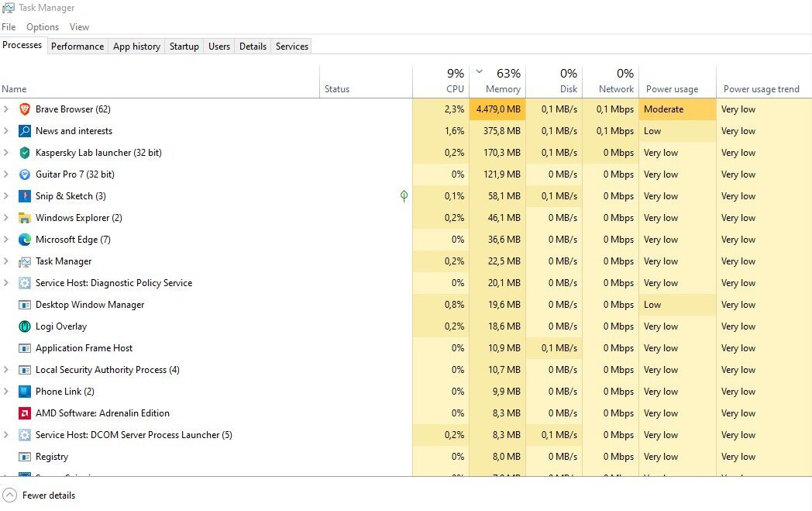Click the Microsoft Edge icon

[24, 240]
